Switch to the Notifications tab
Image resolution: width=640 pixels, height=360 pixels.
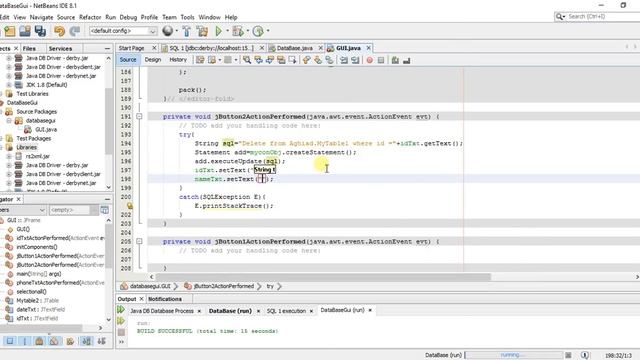click(x=165, y=299)
